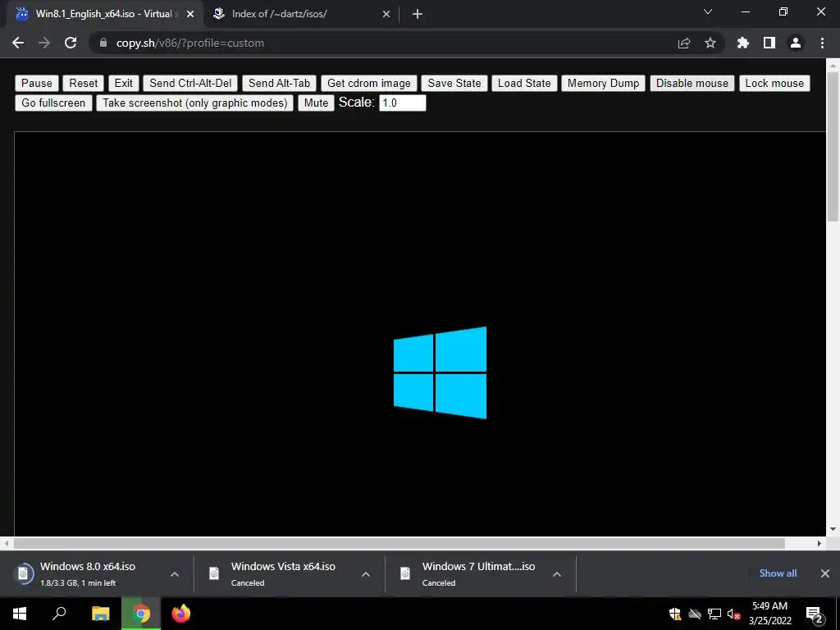Open taskbar search

(x=59, y=614)
